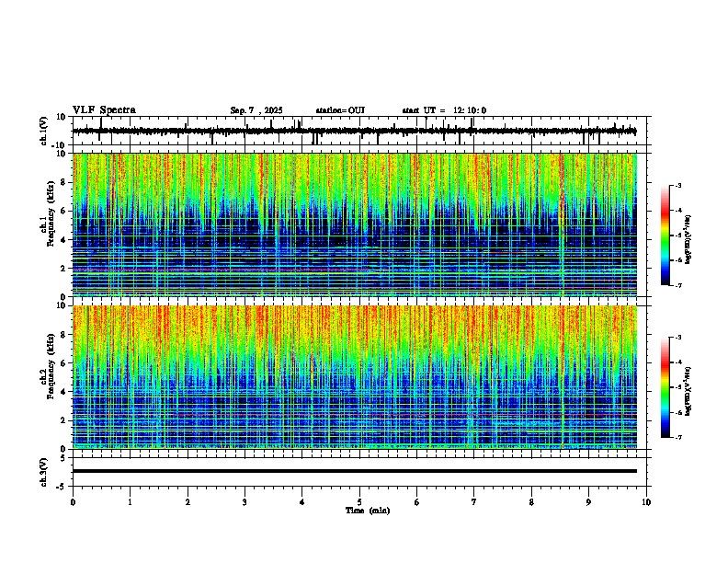
Task: Click the "-7" label on ch.1 colorbar
Action: click(x=677, y=285)
